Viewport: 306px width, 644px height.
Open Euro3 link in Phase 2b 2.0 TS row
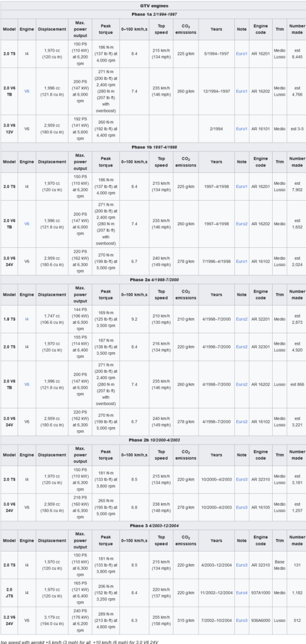click(242, 479)
